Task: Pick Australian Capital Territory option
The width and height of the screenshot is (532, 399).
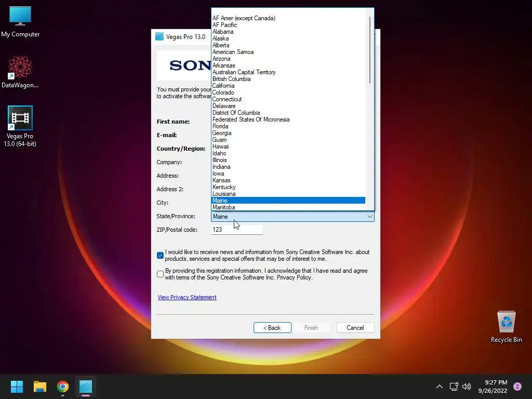Action: (288, 72)
